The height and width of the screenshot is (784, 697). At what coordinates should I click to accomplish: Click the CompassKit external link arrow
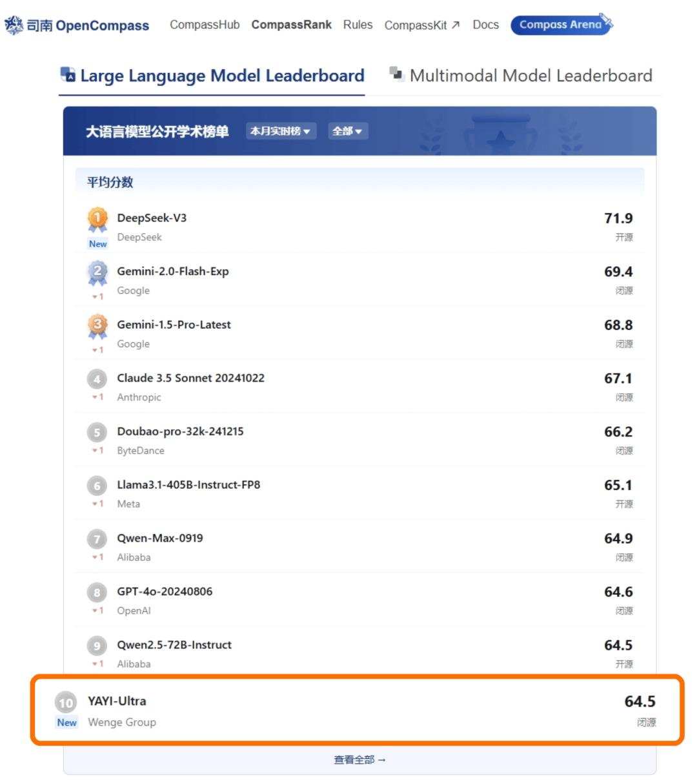click(x=456, y=25)
